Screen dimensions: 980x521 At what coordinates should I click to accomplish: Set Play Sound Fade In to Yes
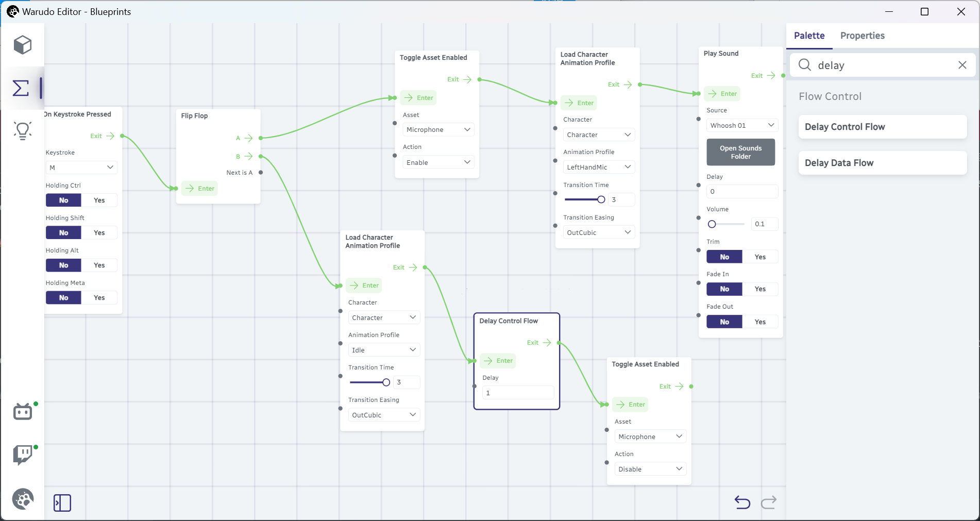point(760,289)
